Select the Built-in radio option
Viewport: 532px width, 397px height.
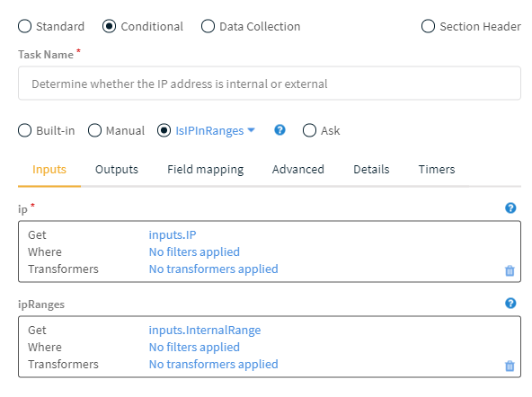[x=25, y=130]
